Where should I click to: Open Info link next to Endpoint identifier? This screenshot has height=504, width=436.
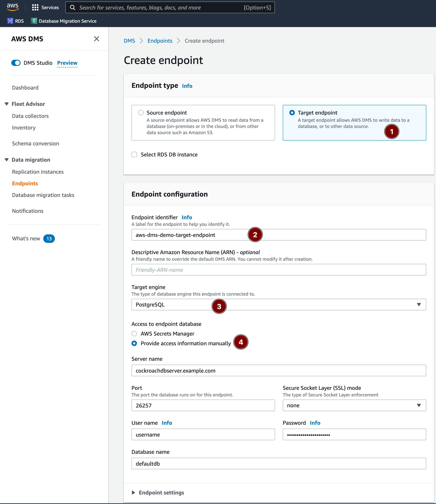point(187,217)
